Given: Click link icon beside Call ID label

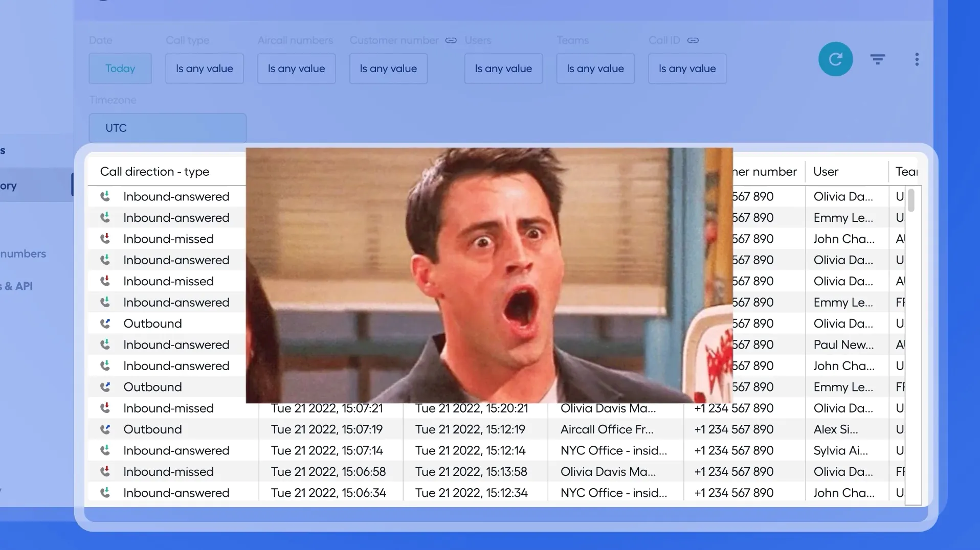Looking at the screenshot, I should 693,40.
